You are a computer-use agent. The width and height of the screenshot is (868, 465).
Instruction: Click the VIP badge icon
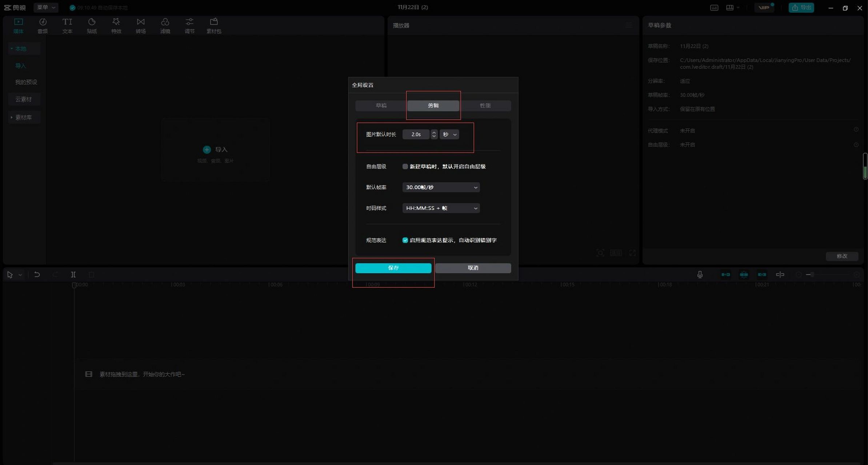(x=764, y=8)
